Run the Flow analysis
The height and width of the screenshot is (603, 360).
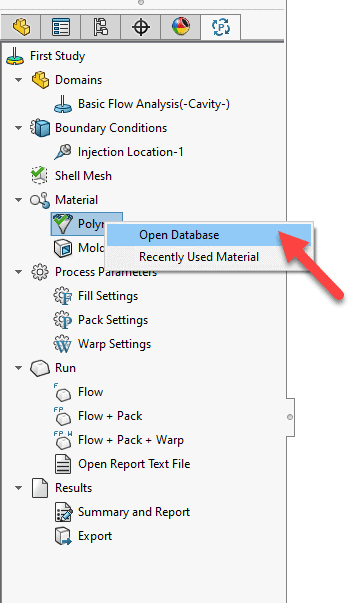click(x=91, y=392)
